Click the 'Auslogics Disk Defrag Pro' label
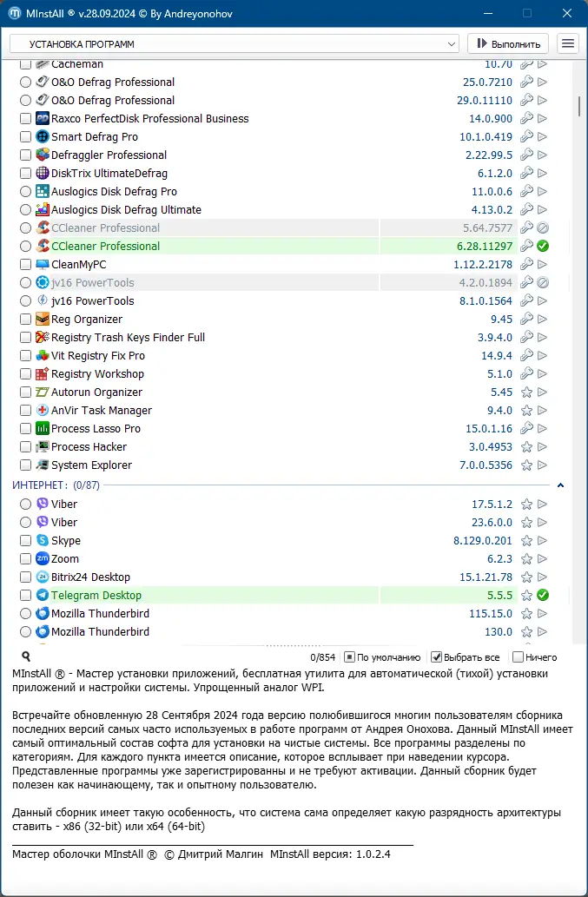 click(x=115, y=192)
